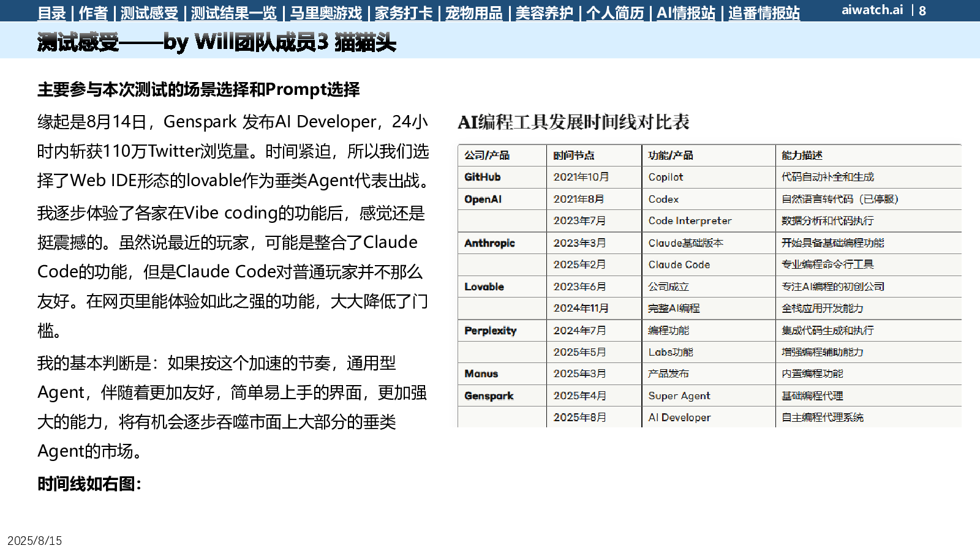Select the 美容养护 navigation link
The height and width of the screenshot is (551, 980).
click(545, 13)
